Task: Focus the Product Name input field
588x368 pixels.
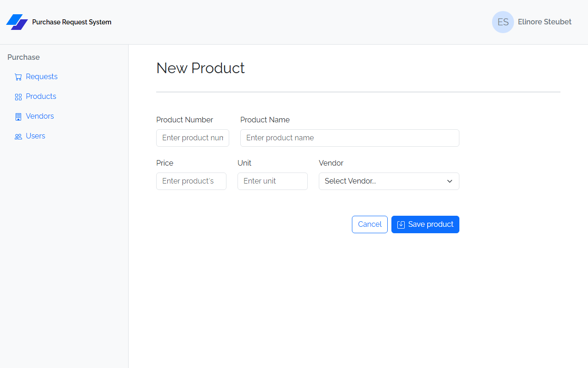Action: pyautogui.click(x=350, y=138)
